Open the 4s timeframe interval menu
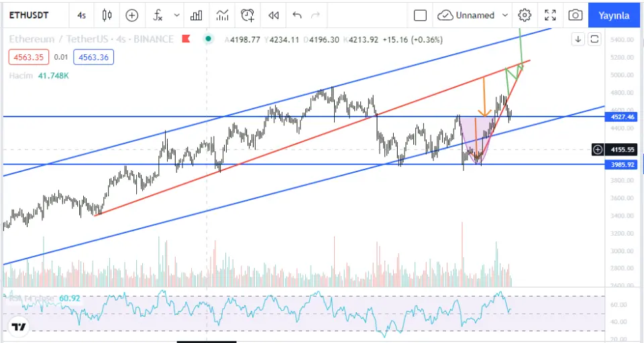The width and height of the screenshot is (644, 343). click(x=81, y=15)
